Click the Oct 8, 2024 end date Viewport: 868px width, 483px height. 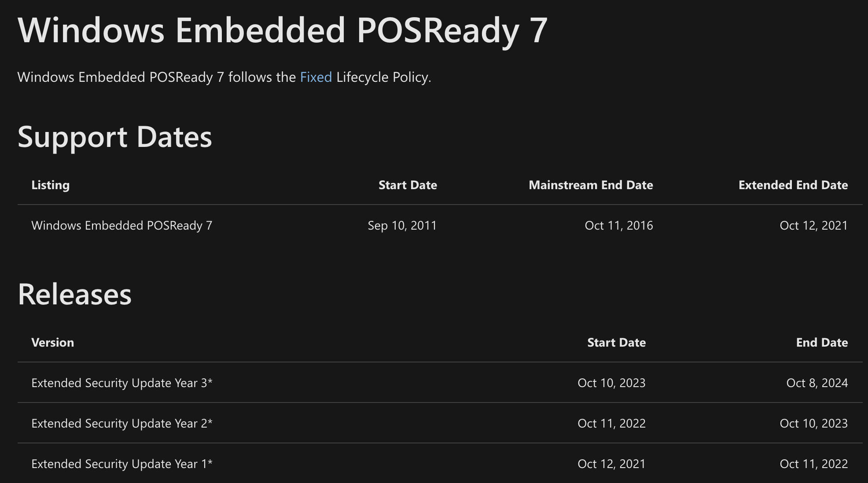[817, 383]
